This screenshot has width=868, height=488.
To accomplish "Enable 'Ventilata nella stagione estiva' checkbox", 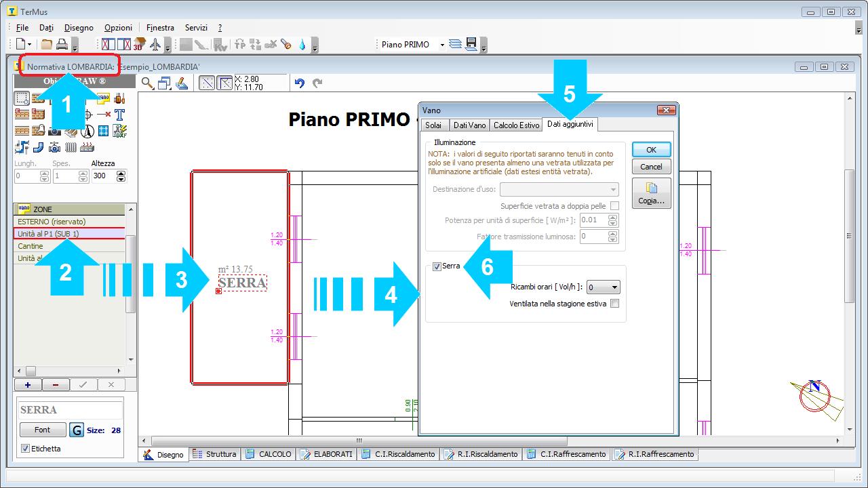I will [614, 304].
